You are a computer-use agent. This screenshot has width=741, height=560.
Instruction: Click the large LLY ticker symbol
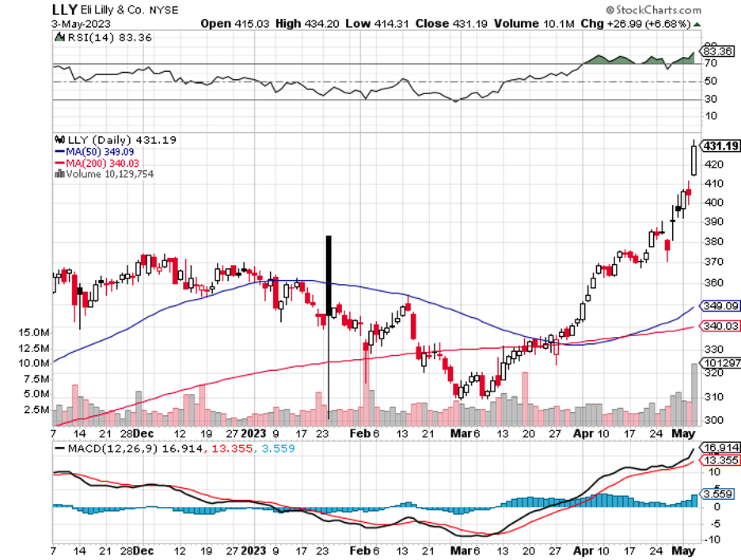click(64, 9)
